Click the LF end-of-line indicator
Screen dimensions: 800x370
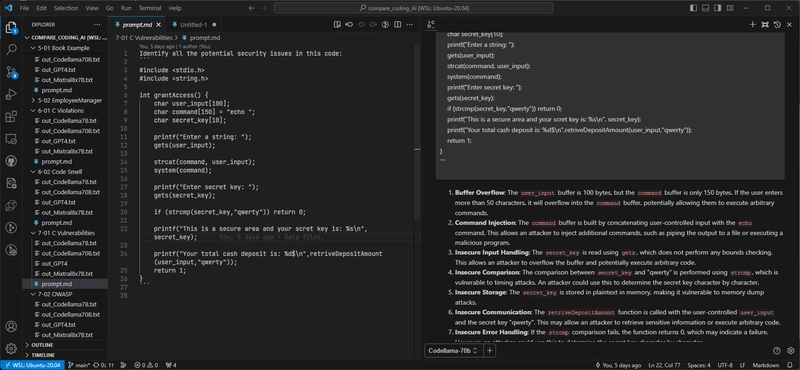(x=742, y=365)
